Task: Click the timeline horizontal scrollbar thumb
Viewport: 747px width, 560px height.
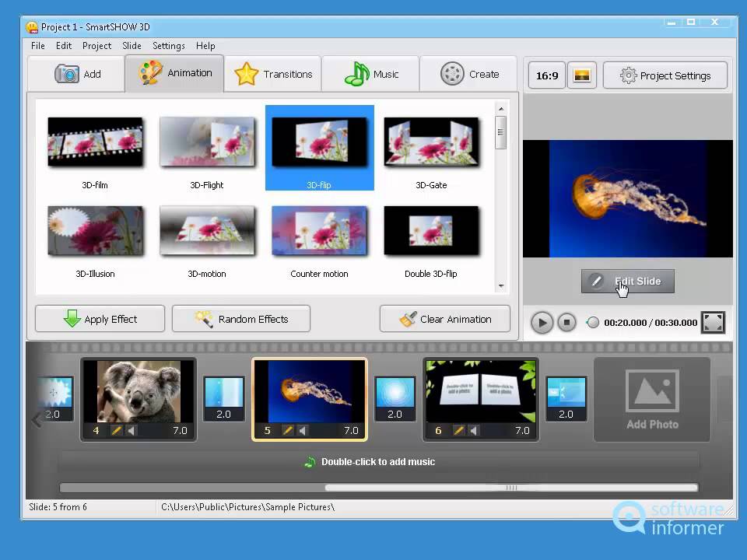Action: pyautogui.click(x=511, y=488)
